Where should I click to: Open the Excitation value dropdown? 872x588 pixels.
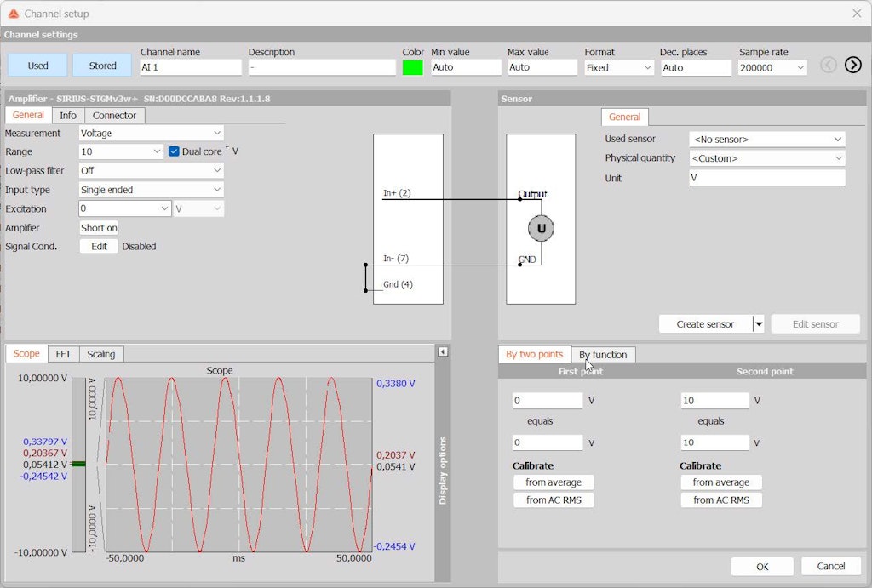[x=124, y=208]
